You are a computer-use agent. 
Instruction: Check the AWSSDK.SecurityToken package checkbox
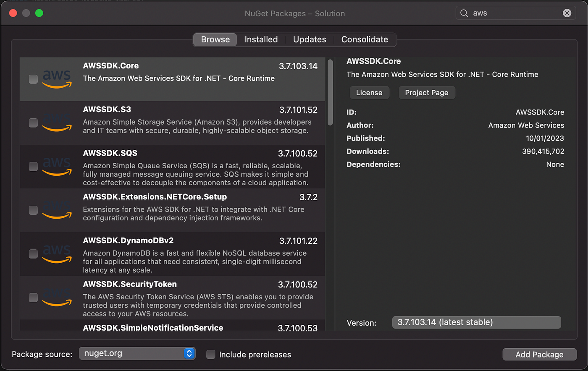[x=33, y=297]
